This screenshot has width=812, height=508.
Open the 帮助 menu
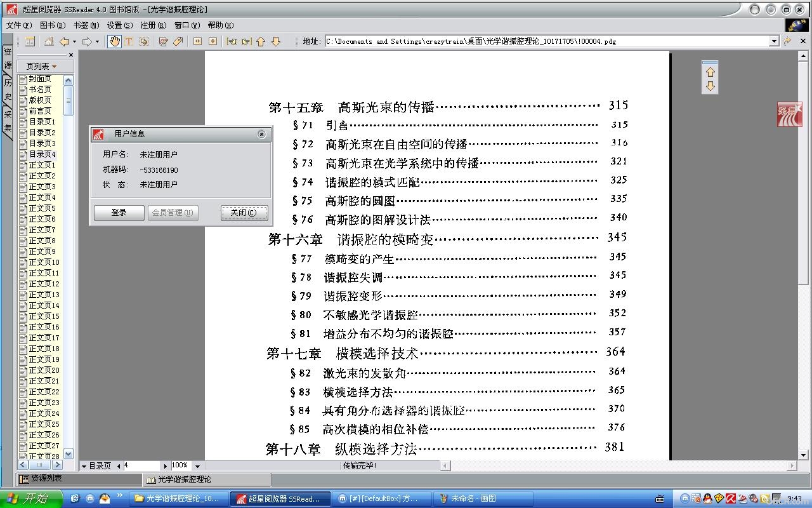pos(221,25)
